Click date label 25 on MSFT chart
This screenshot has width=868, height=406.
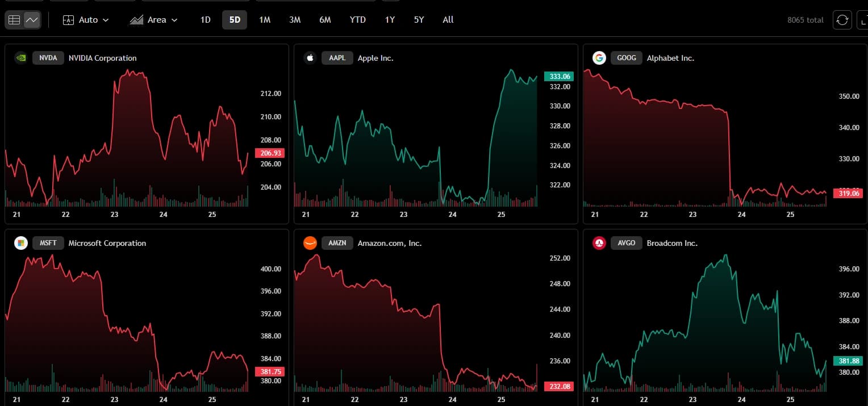click(x=212, y=400)
